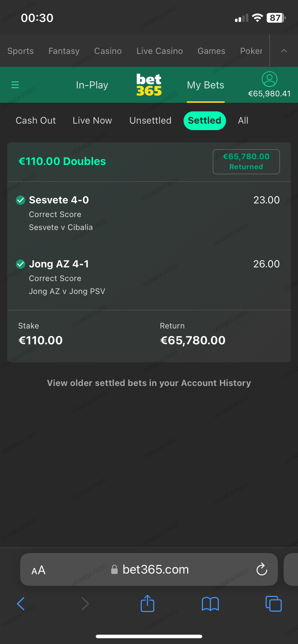Open the Casino menu item
298x644 pixels.
tap(108, 51)
